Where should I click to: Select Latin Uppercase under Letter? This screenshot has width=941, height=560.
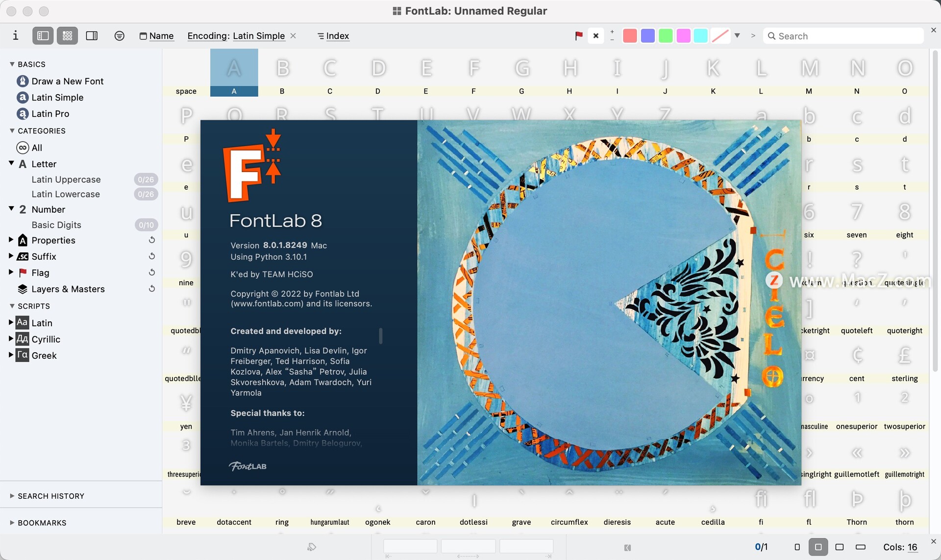click(66, 179)
